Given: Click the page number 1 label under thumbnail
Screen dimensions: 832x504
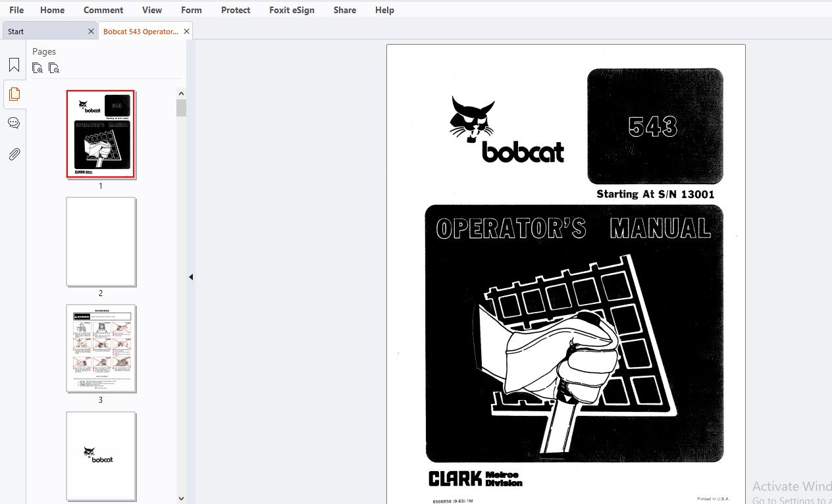Looking at the screenshot, I should 101,186.
